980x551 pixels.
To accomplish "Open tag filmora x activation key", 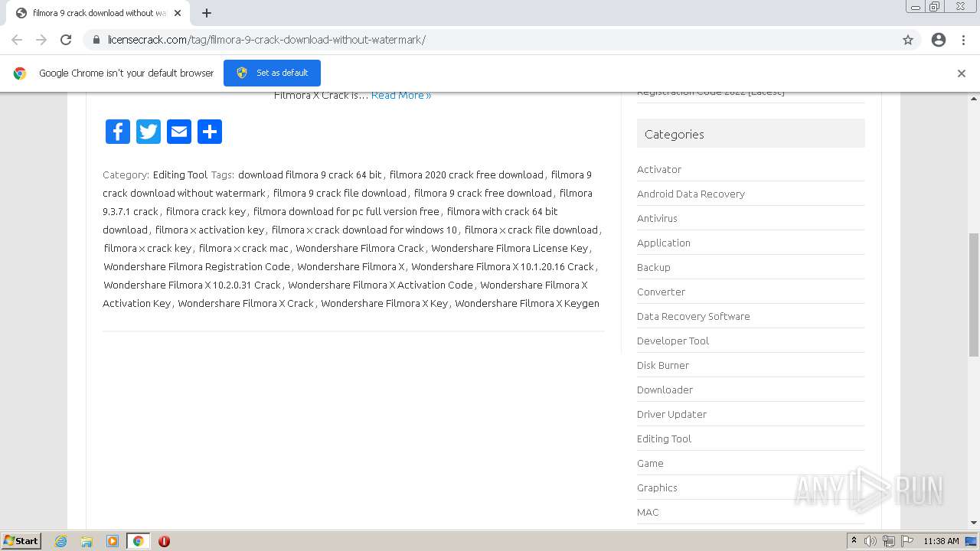I will pos(210,230).
